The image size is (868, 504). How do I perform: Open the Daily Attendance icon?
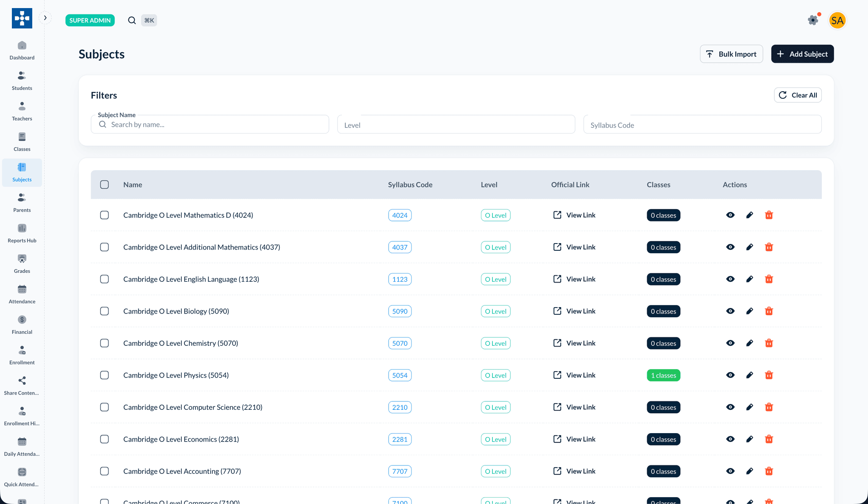pos(22,442)
